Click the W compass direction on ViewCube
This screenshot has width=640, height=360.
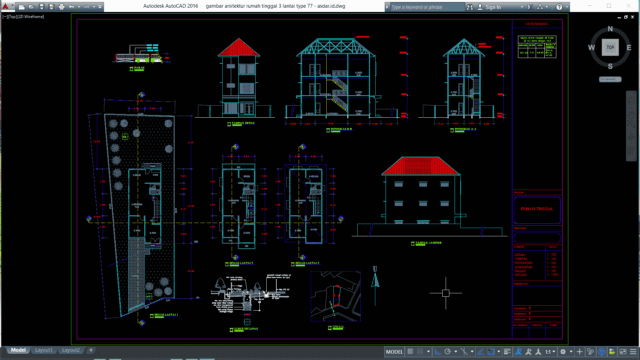click(x=591, y=48)
